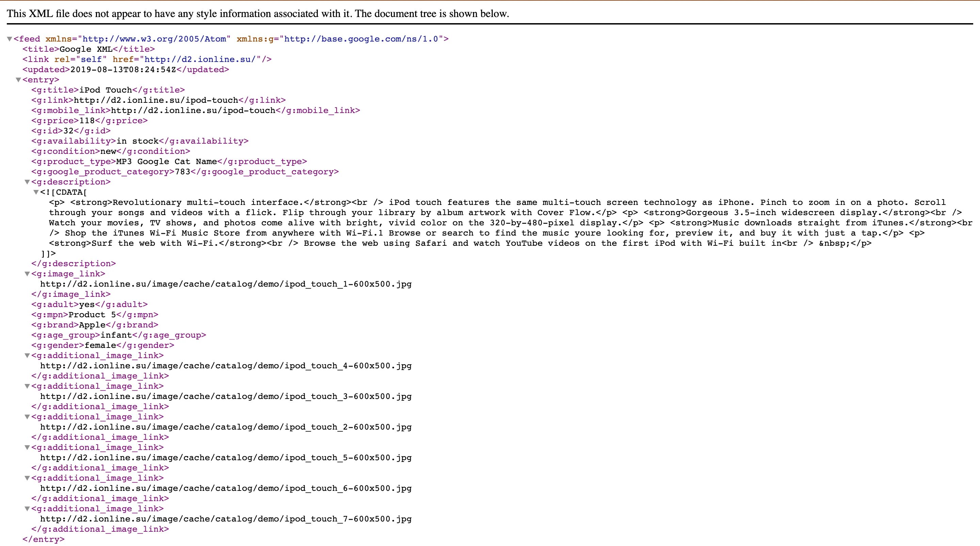
Task: Click the google_product_category value 783
Action: 182,172
